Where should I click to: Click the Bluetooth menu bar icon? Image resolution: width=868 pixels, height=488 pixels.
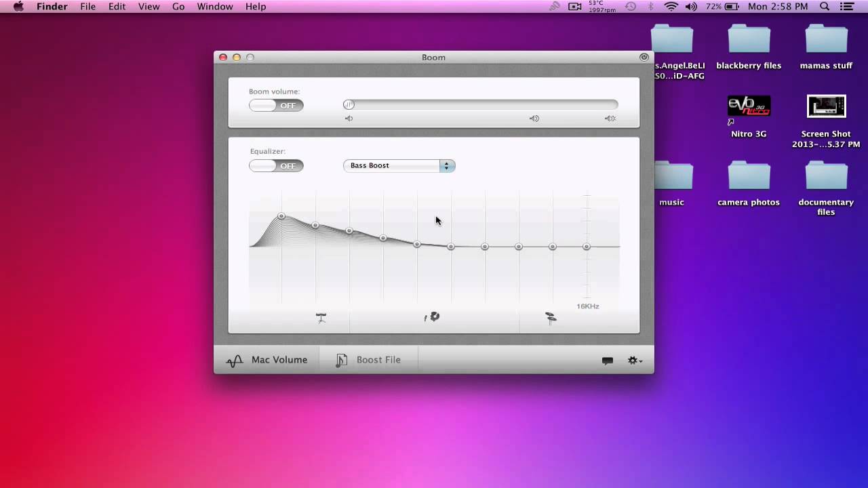tap(651, 7)
